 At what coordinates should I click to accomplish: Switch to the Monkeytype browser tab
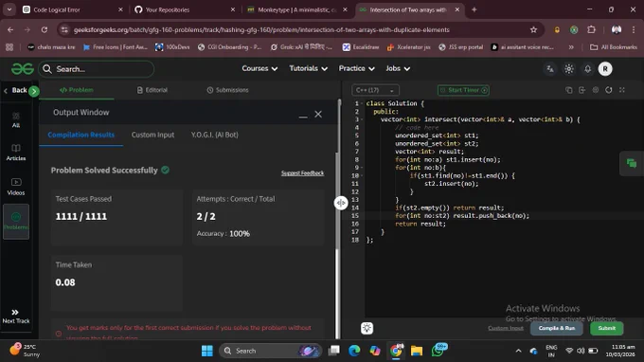[297, 9]
